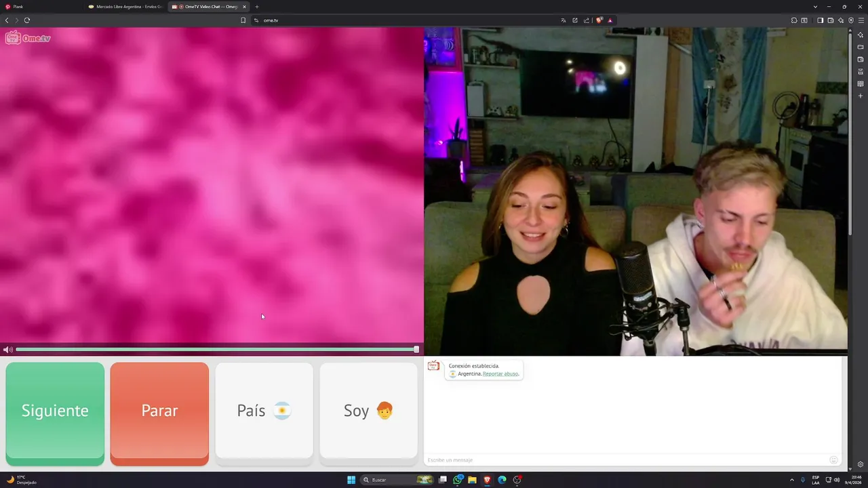Share this page via share icon
The width and height of the screenshot is (868, 488).
coord(587,20)
